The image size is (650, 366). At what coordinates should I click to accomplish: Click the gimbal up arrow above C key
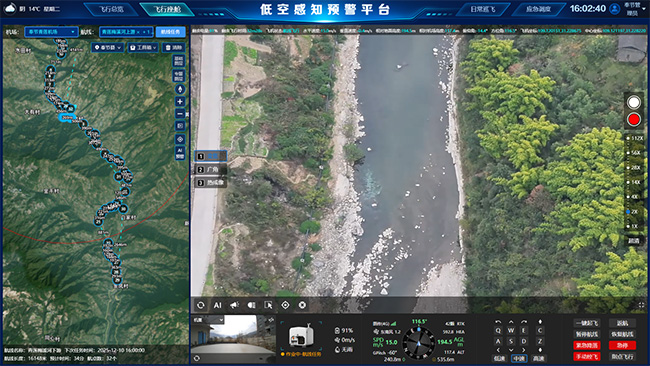pos(540,322)
